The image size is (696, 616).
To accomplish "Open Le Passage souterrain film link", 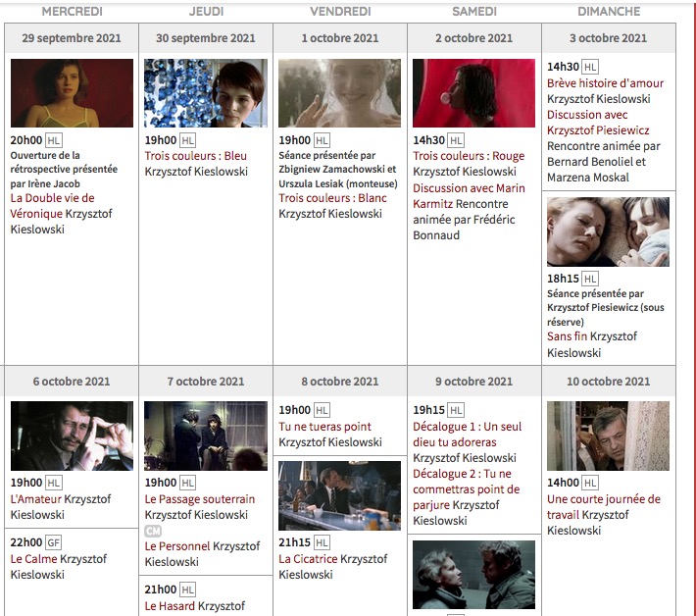I will pos(200,499).
